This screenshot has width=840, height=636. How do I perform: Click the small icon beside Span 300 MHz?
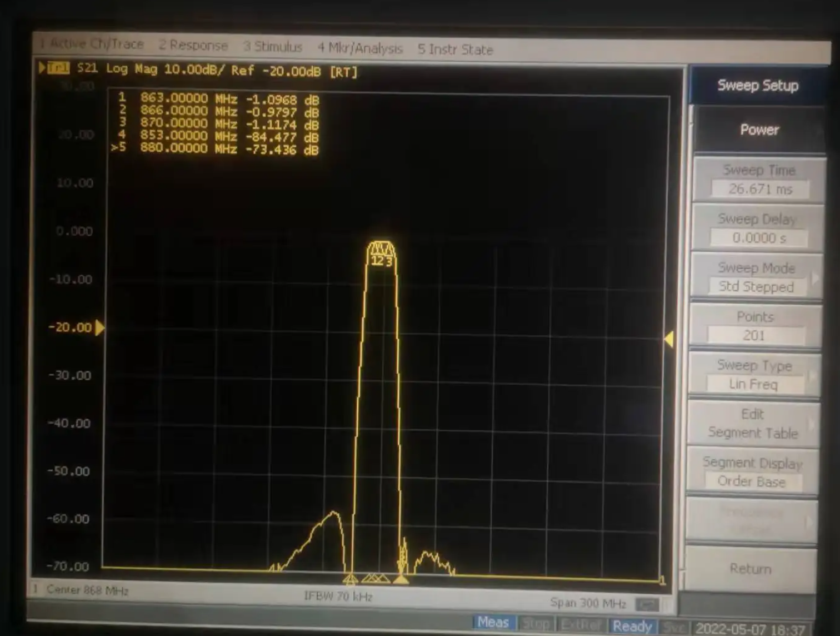646,604
